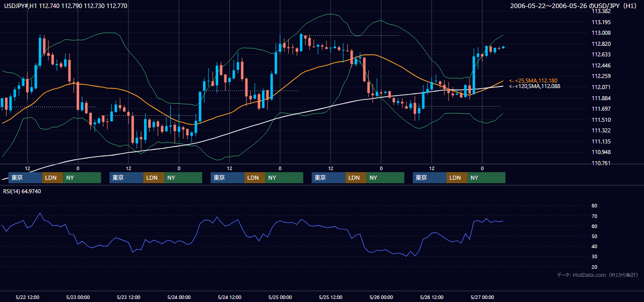Click price axis value 113.008
Image resolution: width=644 pixels, height=302 pixels.
601,33
